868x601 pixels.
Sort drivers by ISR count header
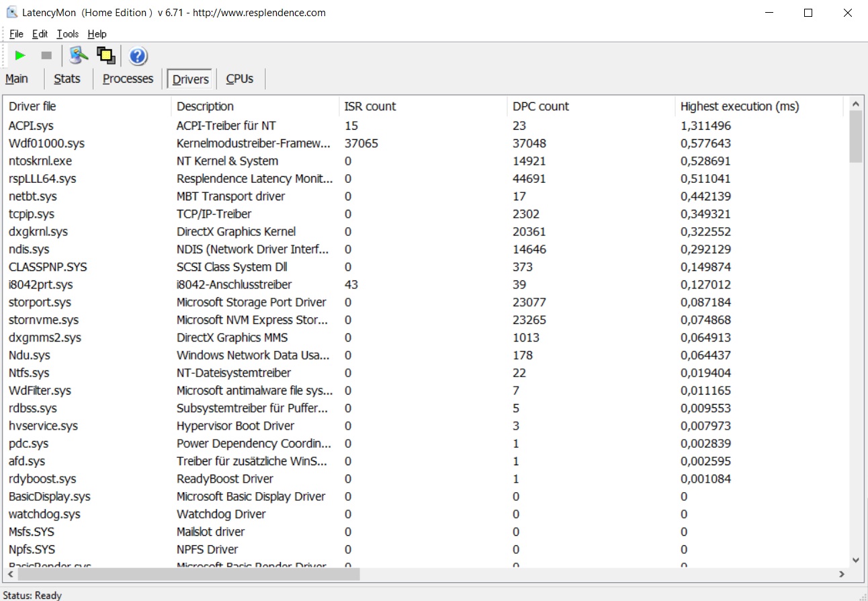coord(370,106)
